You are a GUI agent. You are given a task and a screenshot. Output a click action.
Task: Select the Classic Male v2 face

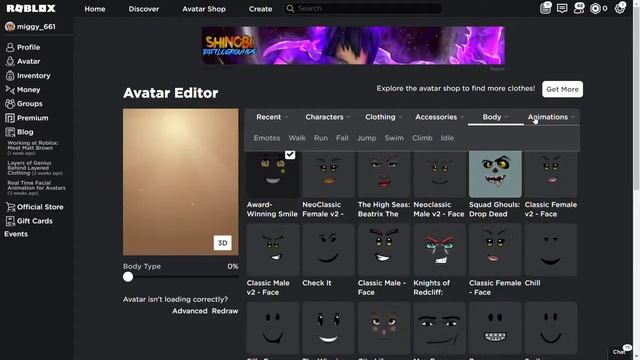(273, 250)
